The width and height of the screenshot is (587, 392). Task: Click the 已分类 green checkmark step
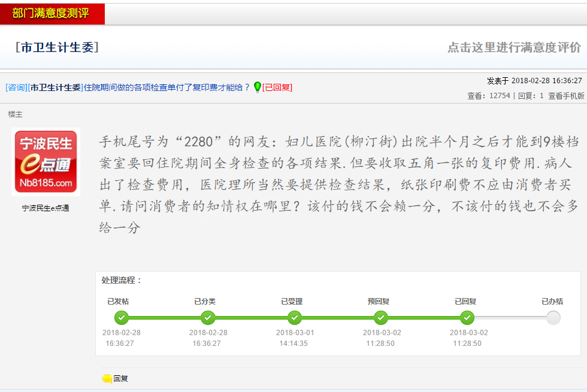point(208,318)
